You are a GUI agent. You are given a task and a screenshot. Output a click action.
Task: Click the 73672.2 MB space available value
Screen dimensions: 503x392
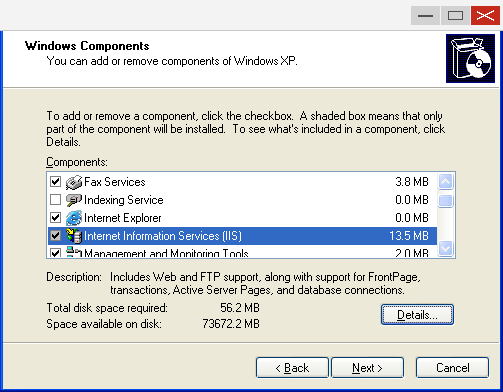point(231,324)
